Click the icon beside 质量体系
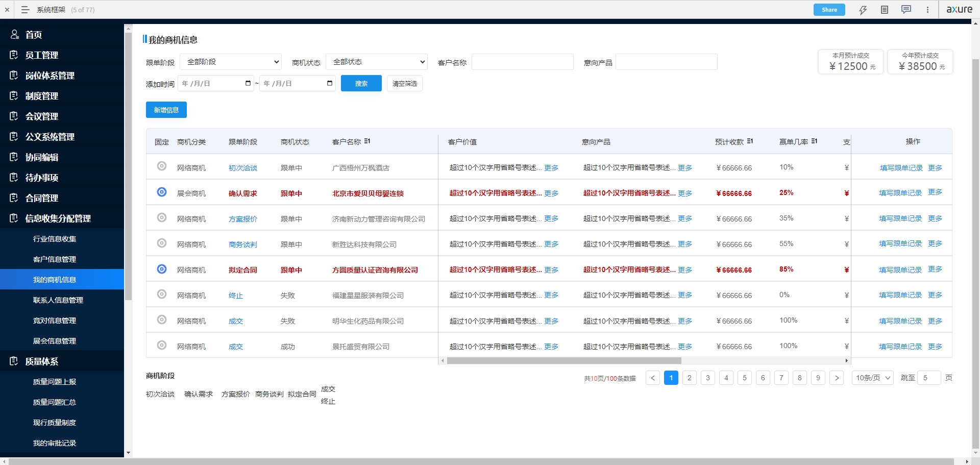 pyautogui.click(x=14, y=361)
